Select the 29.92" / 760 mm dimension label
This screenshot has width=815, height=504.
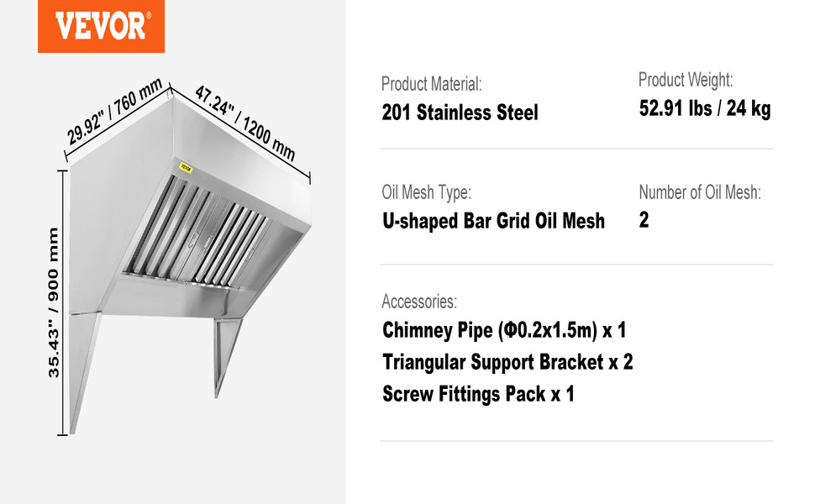click(x=115, y=113)
